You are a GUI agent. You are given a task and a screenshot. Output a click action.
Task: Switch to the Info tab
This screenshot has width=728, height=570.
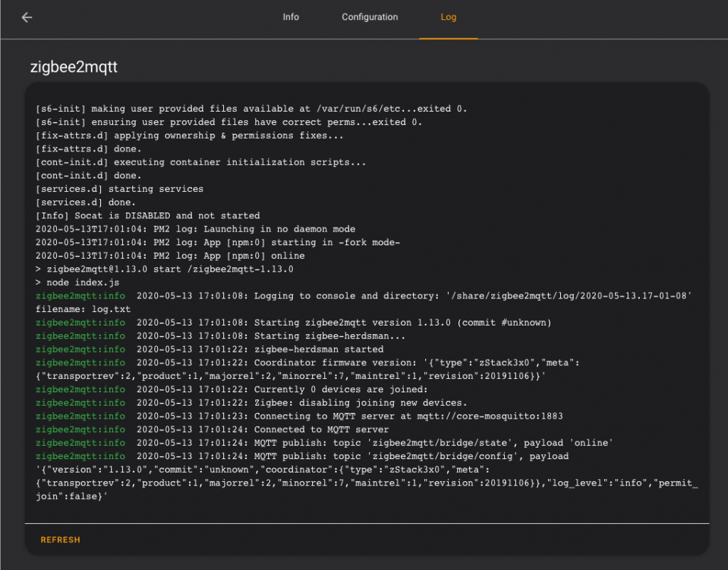click(x=291, y=17)
